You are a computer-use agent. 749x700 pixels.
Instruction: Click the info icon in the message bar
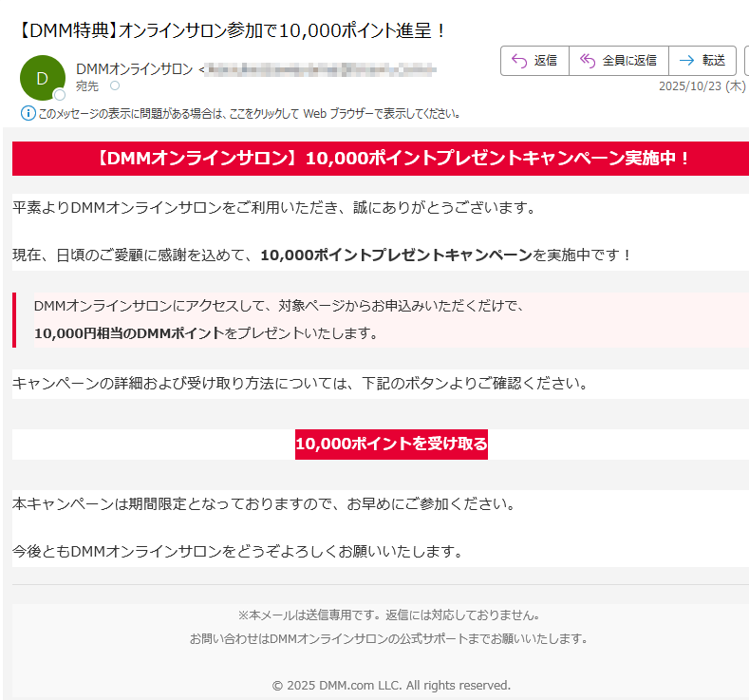click(x=28, y=113)
